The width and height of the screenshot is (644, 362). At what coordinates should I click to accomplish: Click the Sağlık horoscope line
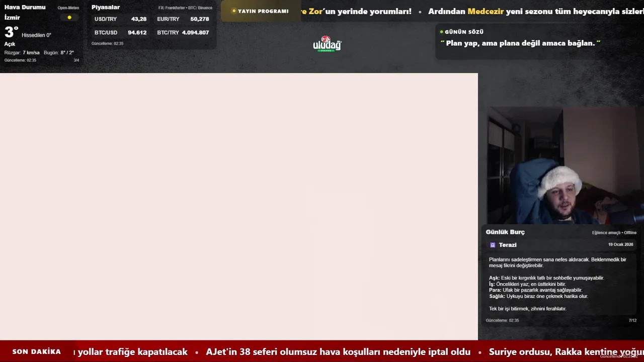(538, 296)
